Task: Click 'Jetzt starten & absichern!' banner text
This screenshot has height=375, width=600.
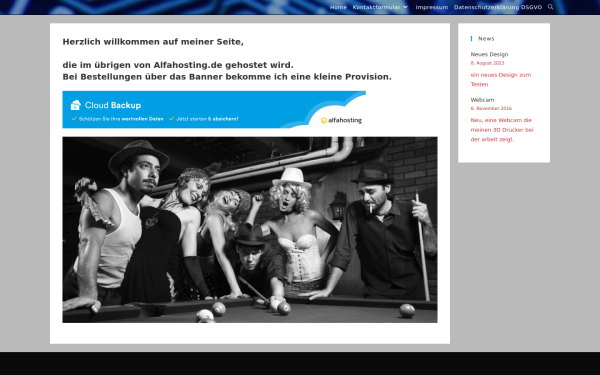Action: pyautogui.click(x=207, y=119)
